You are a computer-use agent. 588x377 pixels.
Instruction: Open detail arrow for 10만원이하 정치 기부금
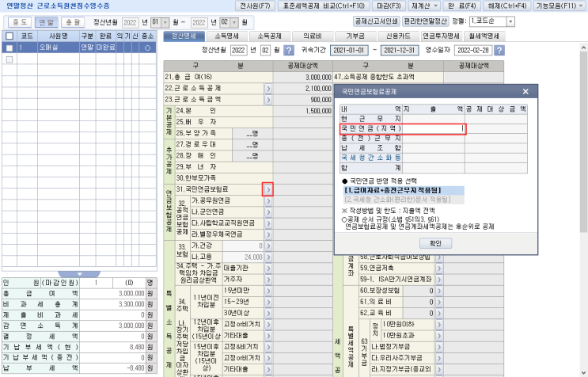[439, 325]
